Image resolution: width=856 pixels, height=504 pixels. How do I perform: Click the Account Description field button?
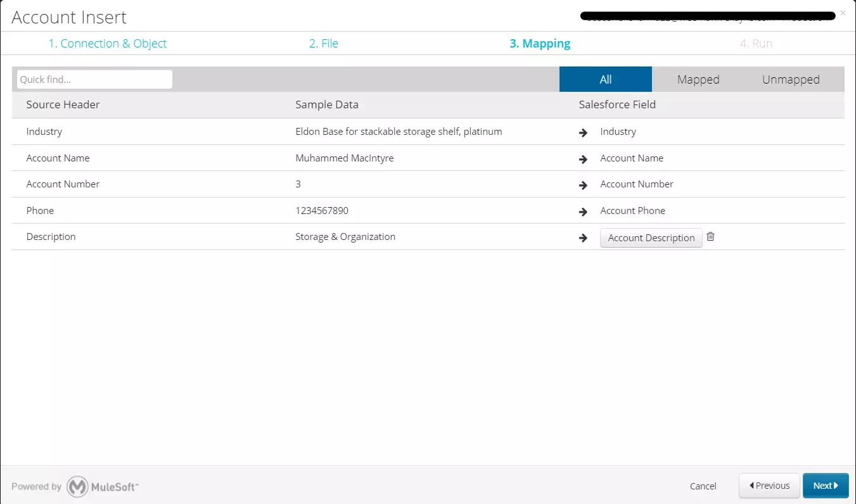click(651, 238)
